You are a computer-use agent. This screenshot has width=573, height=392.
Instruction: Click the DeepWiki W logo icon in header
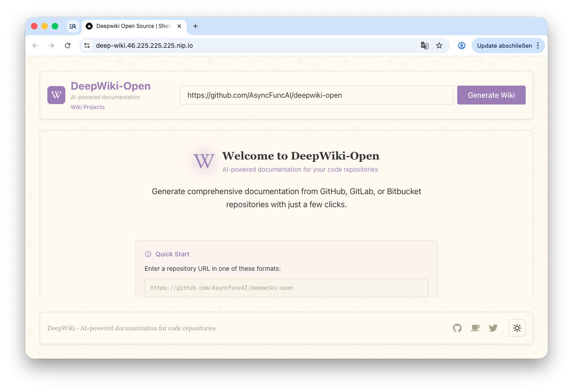[56, 95]
